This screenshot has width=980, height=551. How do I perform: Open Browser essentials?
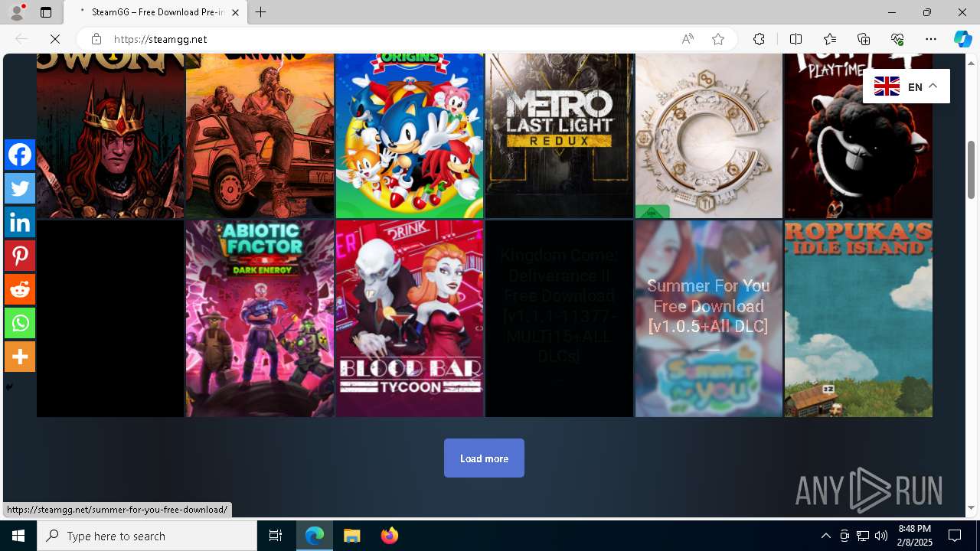[897, 39]
